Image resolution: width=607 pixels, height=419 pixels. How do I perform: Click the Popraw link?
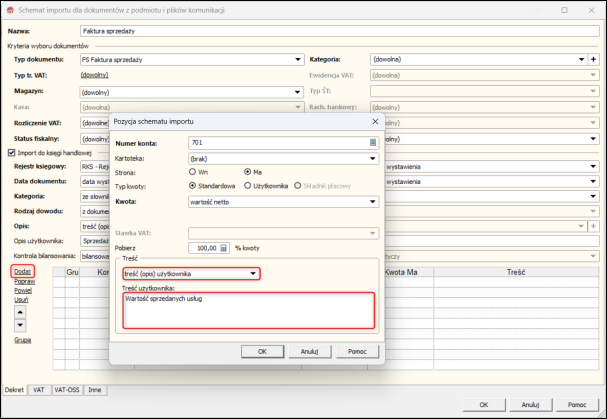[25, 282]
